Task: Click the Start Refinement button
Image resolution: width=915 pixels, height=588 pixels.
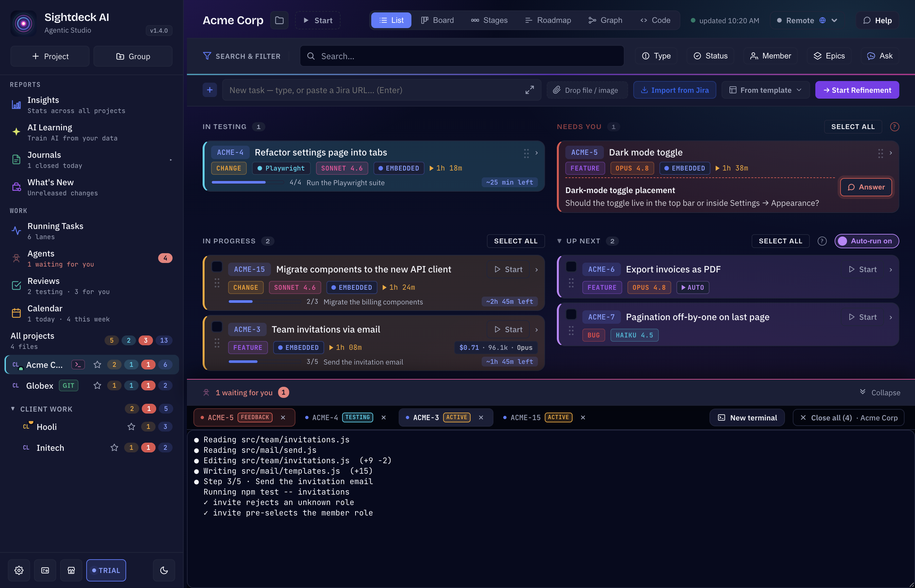Action: 857,90
